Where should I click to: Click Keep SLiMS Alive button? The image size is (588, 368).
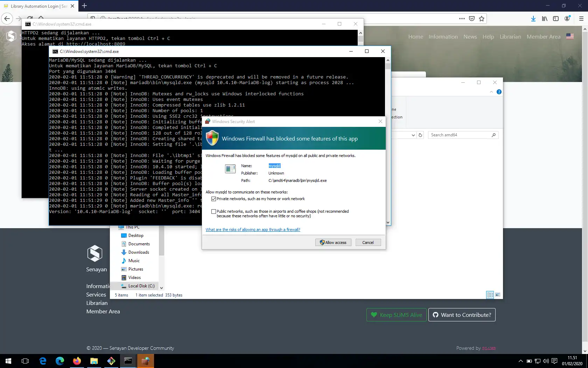pos(397,315)
